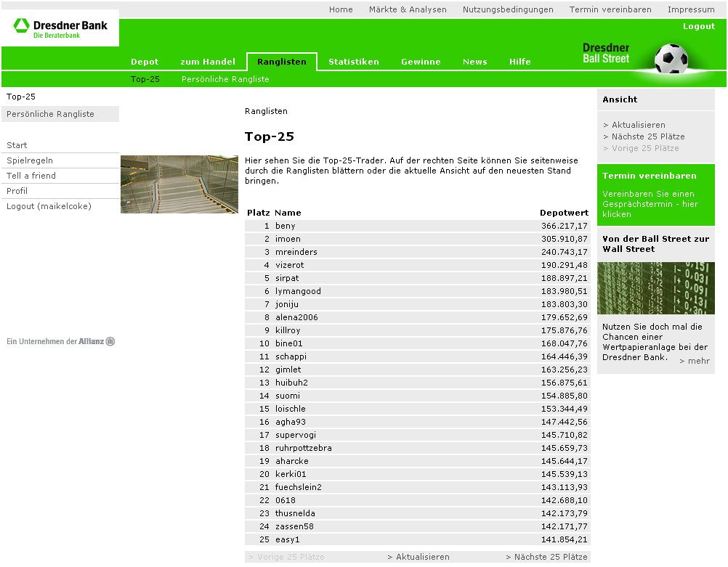Viewport: 728px width, 567px height.
Task: Click the Depotwert value 141.854,21
Action: [564, 539]
